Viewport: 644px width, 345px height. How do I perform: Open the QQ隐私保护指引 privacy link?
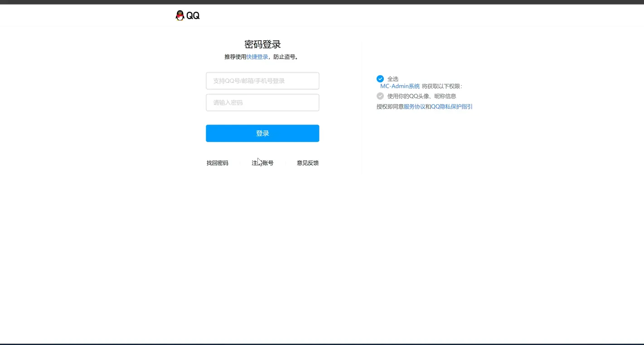coord(451,107)
